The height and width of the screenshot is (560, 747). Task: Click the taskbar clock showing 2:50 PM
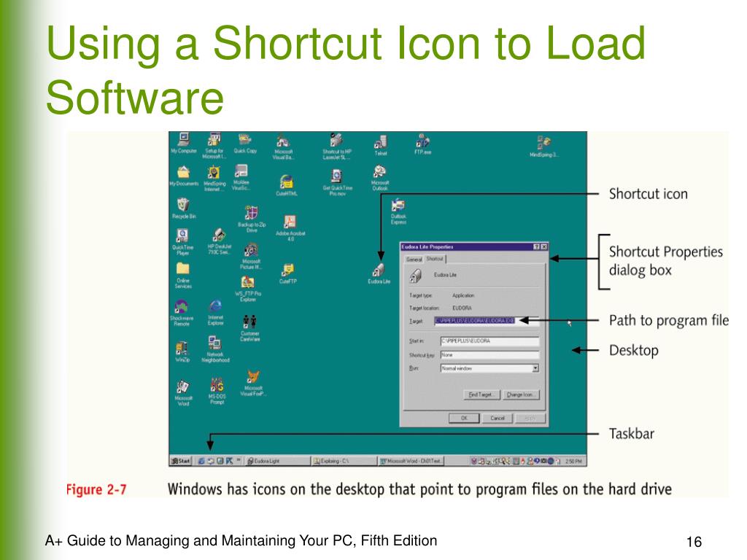pyautogui.click(x=574, y=461)
